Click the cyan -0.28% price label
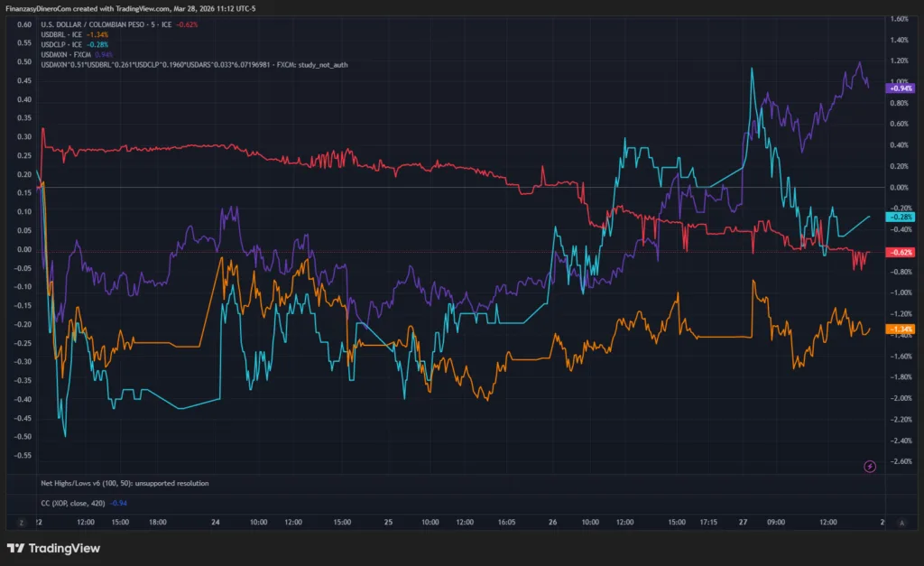This screenshot has height=566, width=924. [x=901, y=217]
